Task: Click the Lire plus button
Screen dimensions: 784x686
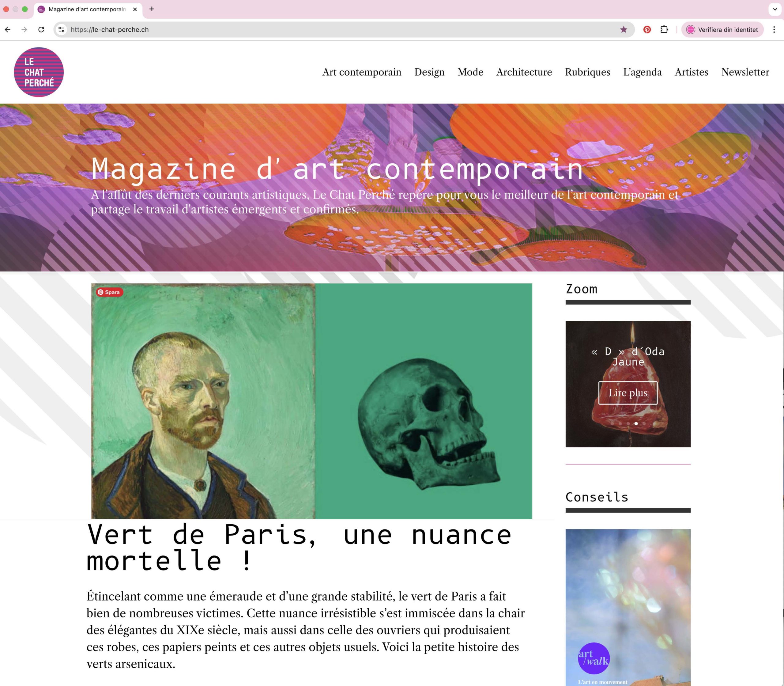Action: [628, 393]
